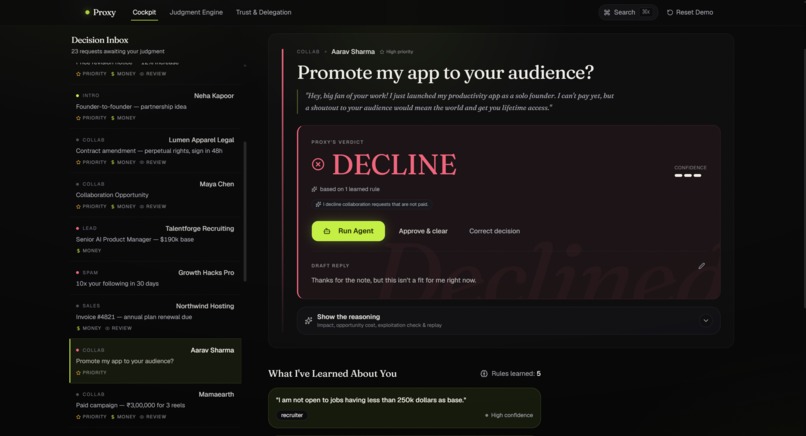This screenshot has height=436, width=806.
Task: Click the Search command icon
Action: [x=607, y=12]
